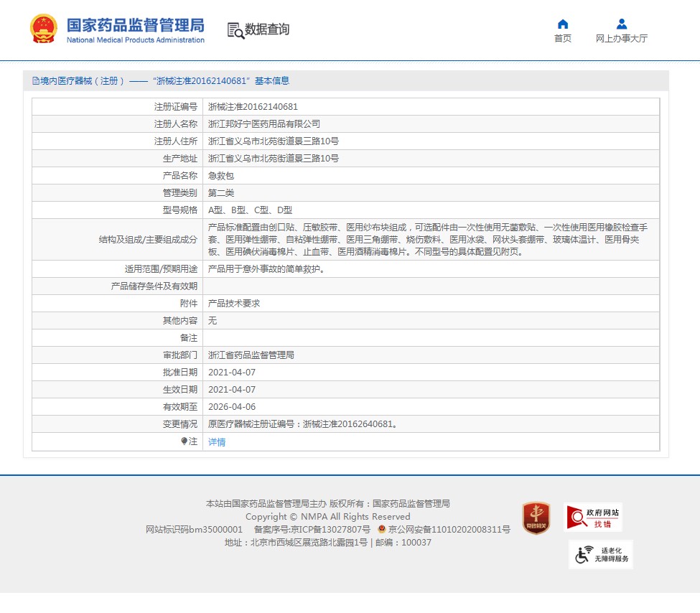Go to 首页 text link
The width and height of the screenshot is (700, 613).
pos(562,38)
